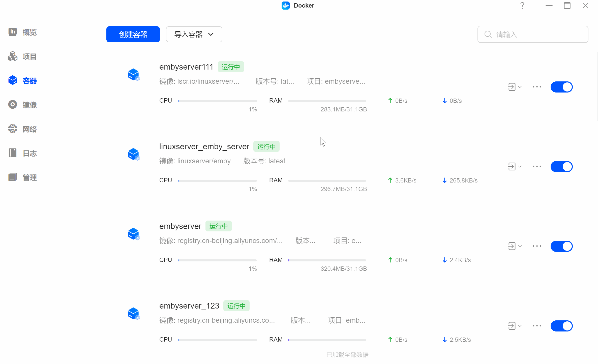Open the embyserver111 container name
The image size is (598, 364).
[186, 67]
